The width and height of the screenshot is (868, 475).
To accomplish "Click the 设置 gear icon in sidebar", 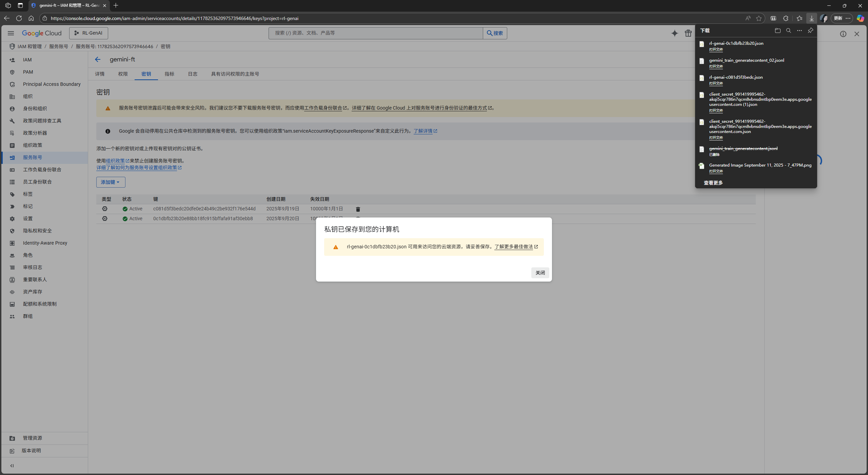I will pyautogui.click(x=12, y=218).
